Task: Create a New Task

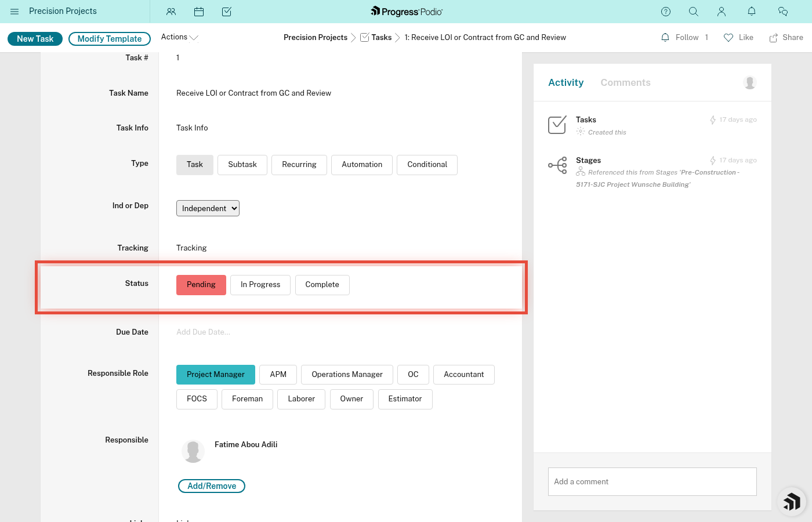Action: 35,38
